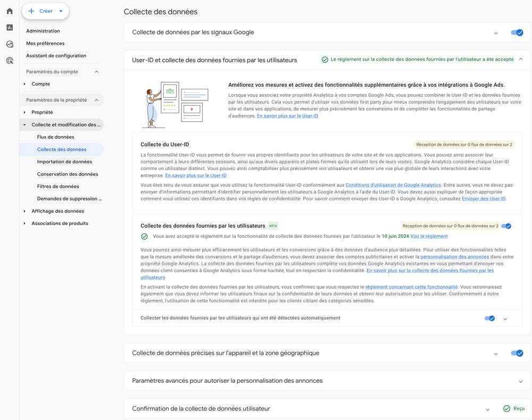Click User-ID 'Réception de données sur 0 flux' badge
The image size is (532, 420).
click(464, 145)
